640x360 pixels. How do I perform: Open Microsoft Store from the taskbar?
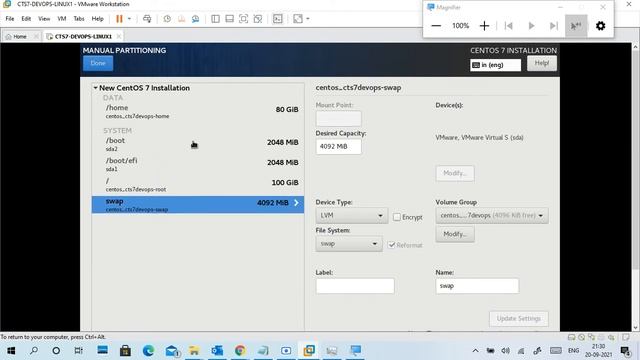coord(125,351)
